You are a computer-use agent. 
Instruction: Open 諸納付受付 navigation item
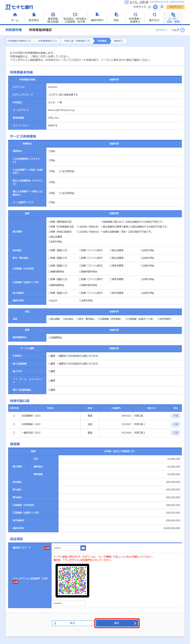(97, 17)
